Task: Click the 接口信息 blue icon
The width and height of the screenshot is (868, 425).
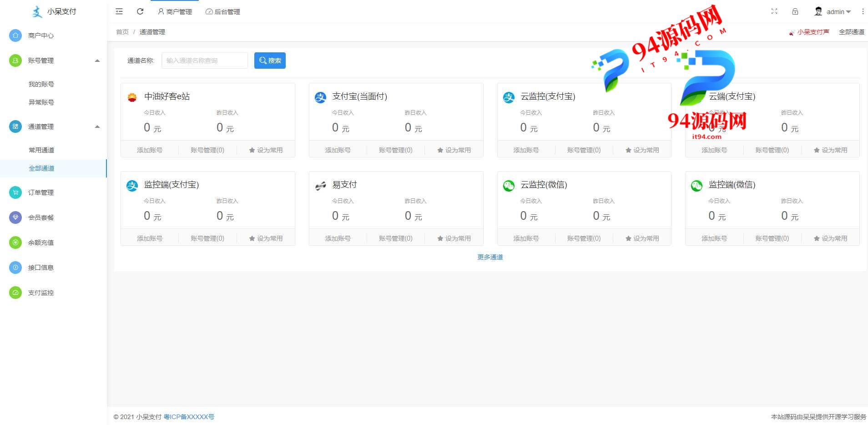Action: (15, 268)
